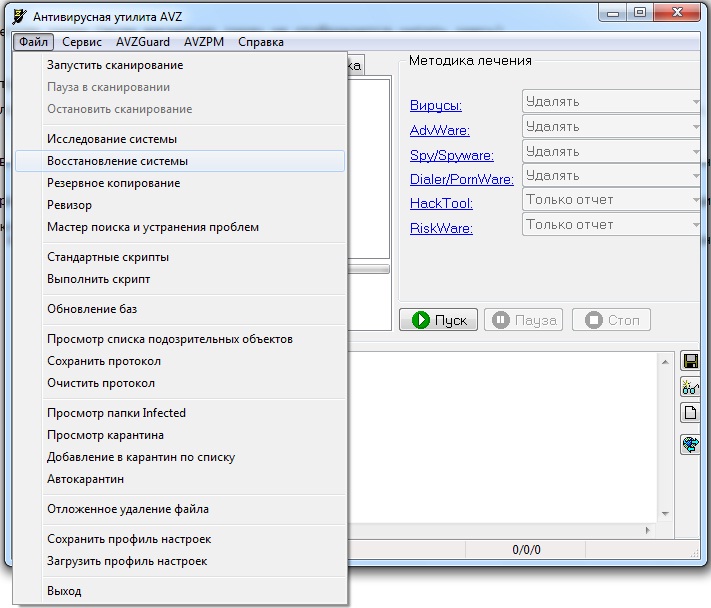Select Запустить сканирование from the menu
This screenshot has width=711, height=608.
pyautogui.click(x=180, y=65)
